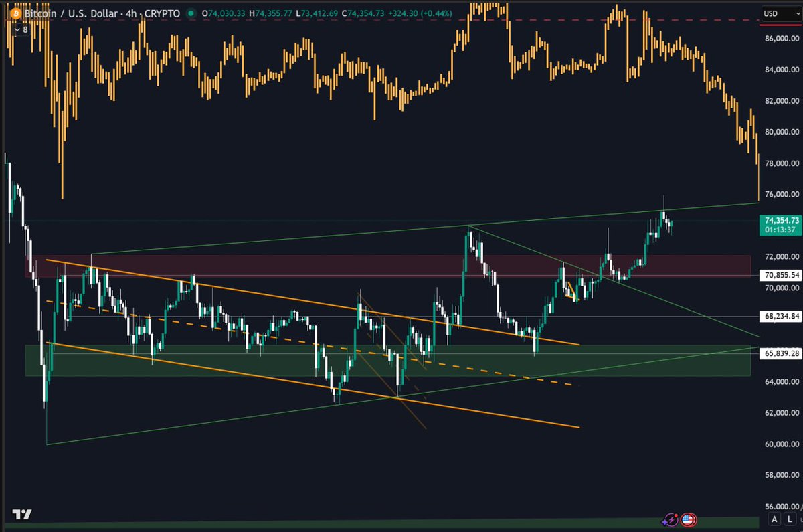The width and height of the screenshot is (803, 532).
Task: Click the Bitcoin symbol logo icon
Action: [16, 12]
